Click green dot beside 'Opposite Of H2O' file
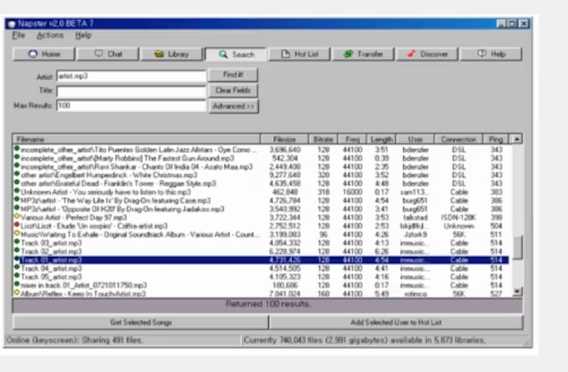This screenshot has height=372, width=568. 17,208
